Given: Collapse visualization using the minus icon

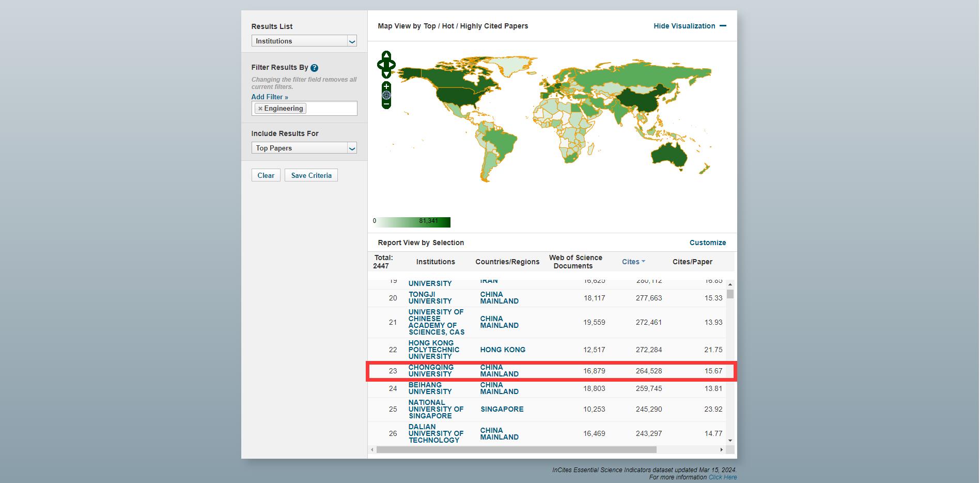Looking at the screenshot, I should [x=723, y=26].
